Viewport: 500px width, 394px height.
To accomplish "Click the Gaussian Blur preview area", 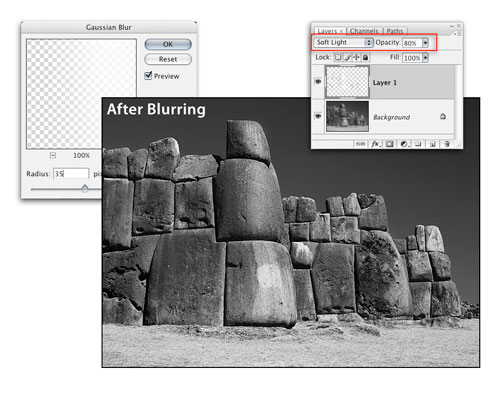I will [x=81, y=94].
